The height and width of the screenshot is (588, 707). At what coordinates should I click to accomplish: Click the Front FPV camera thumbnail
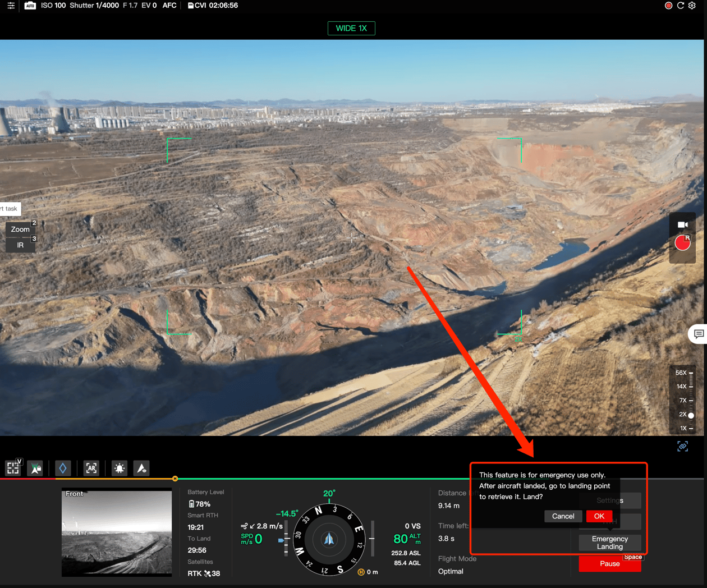(116, 533)
